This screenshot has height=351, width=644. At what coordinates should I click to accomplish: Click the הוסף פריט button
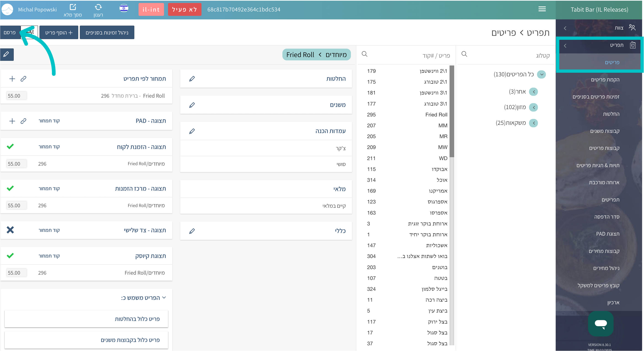(59, 32)
